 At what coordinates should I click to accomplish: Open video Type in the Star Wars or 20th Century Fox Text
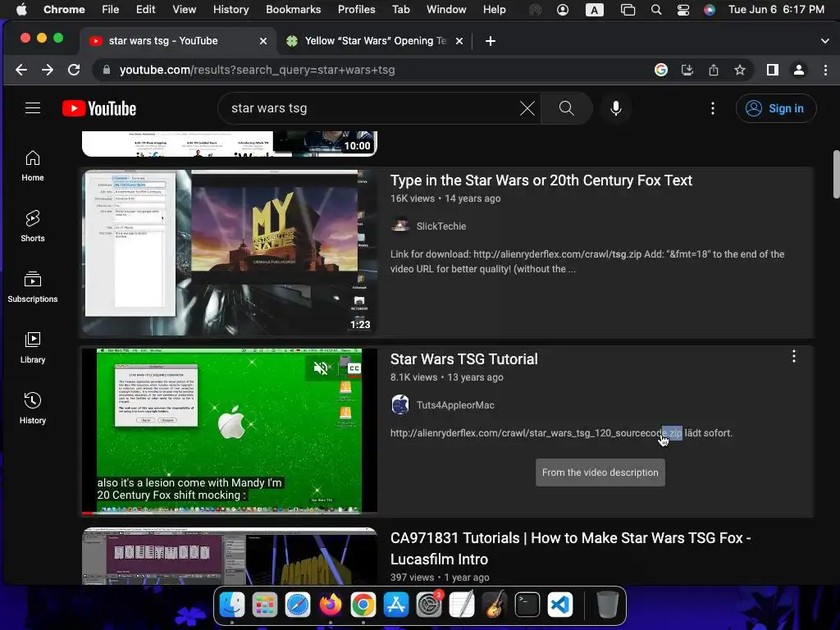(541, 180)
